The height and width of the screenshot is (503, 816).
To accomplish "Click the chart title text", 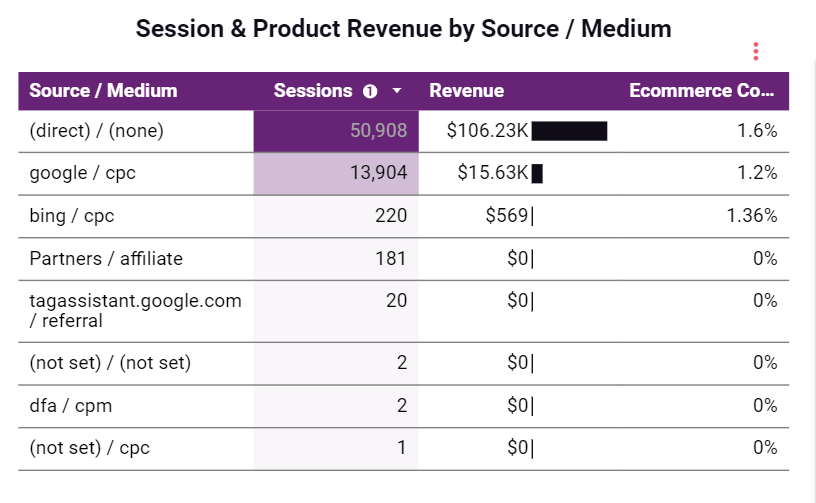I will (403, 29).
